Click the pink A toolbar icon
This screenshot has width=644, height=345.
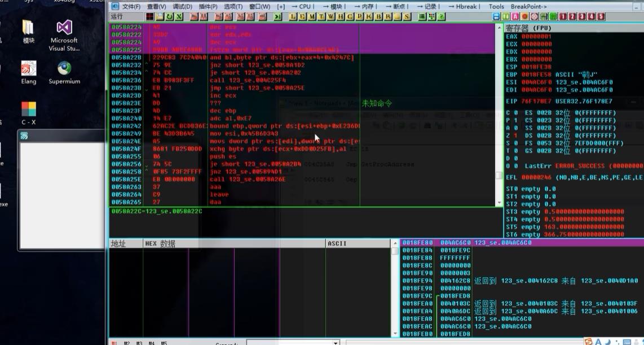tap(515, 16)
